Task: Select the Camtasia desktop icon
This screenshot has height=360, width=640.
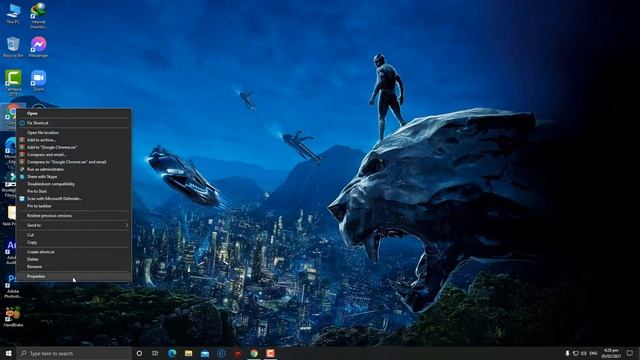Action: tap(13, 82)
